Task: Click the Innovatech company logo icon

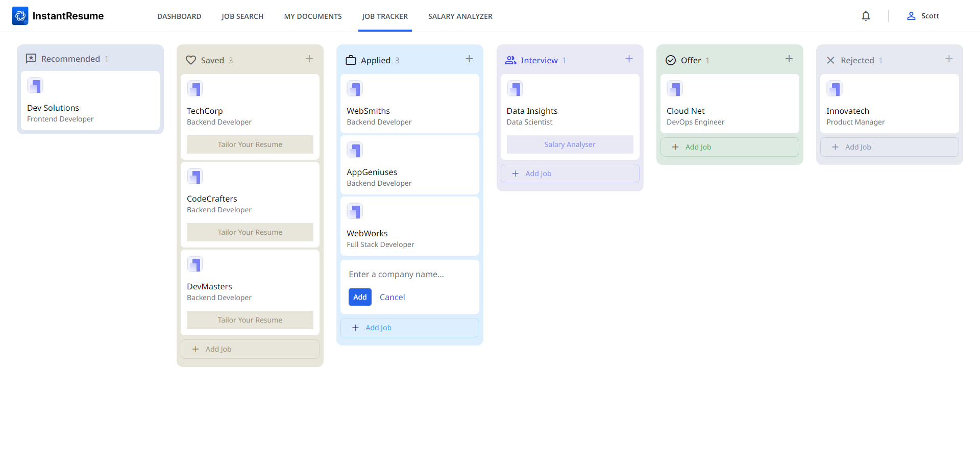Action: [835, 89]
